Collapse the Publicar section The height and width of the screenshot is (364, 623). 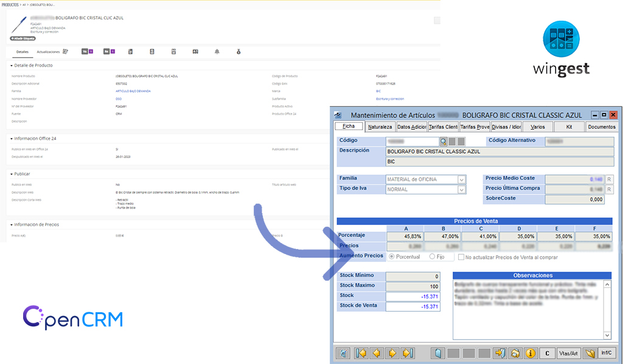[12, 174]
